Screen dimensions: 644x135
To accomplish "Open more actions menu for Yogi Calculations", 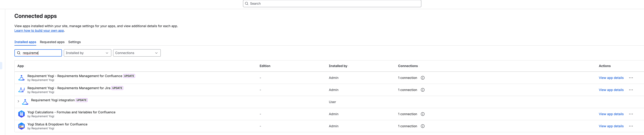I will click(631, 114).
